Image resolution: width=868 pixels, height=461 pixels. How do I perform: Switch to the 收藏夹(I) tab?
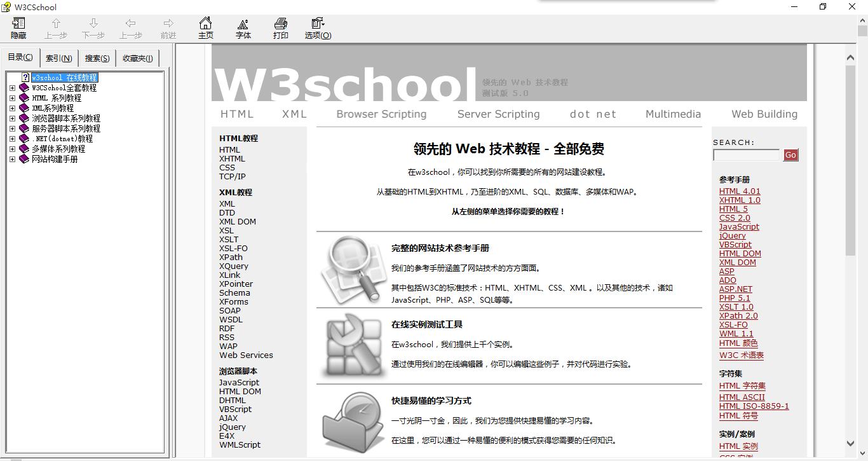(137, 57)
